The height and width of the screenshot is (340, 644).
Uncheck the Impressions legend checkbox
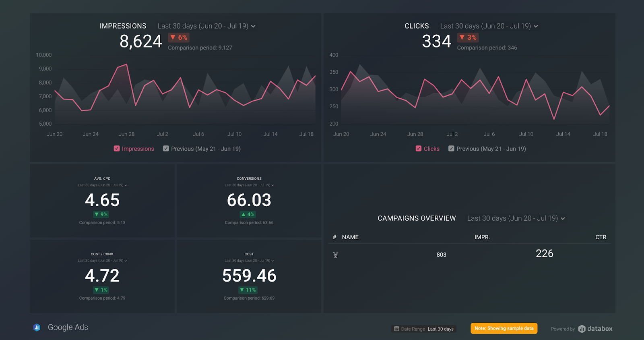[117, 149]
